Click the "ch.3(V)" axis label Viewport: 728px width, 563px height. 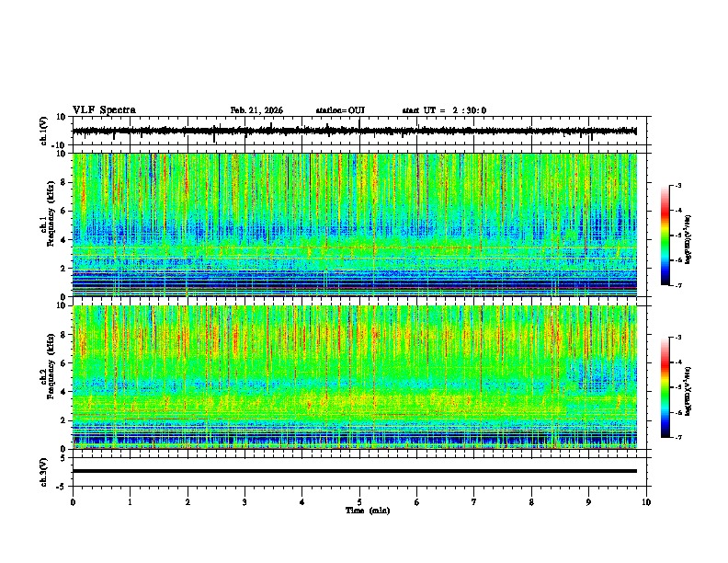tap(44, 472)
